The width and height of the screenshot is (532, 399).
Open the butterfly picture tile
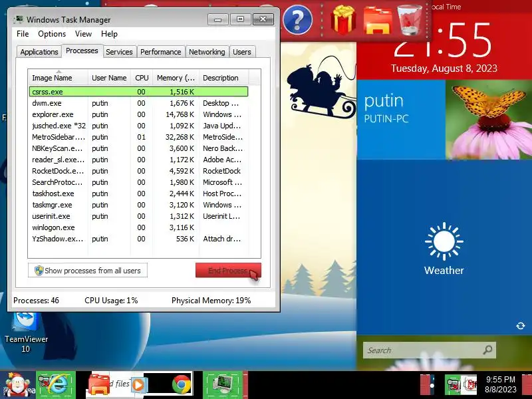(489, 120)
